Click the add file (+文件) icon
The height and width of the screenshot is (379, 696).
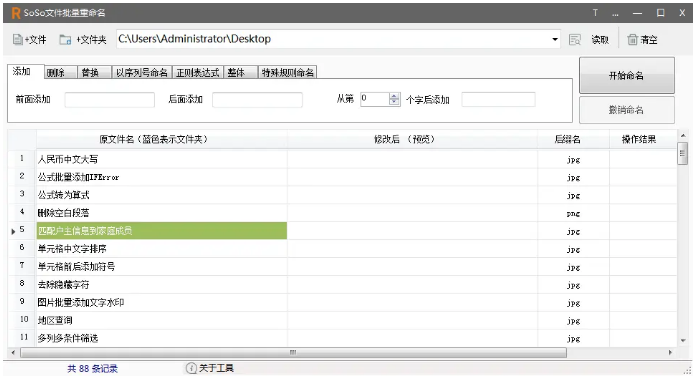pos(17,39)
